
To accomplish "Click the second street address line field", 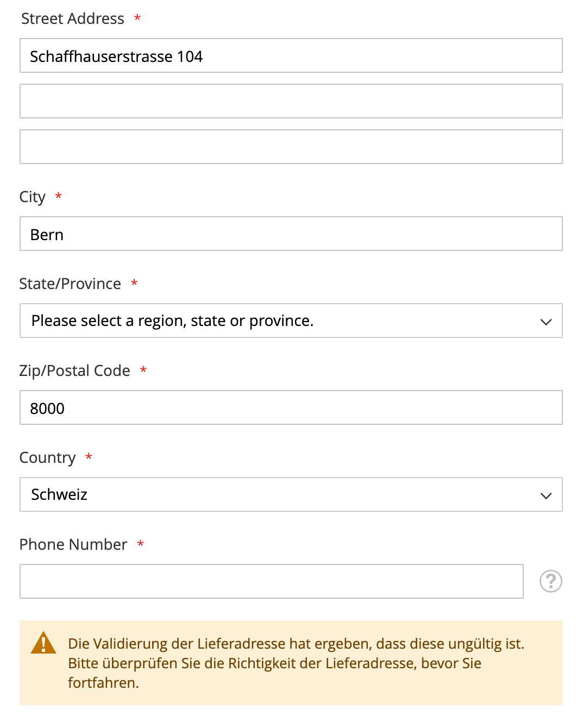I will pyautogui.click(x=291, y=101).
